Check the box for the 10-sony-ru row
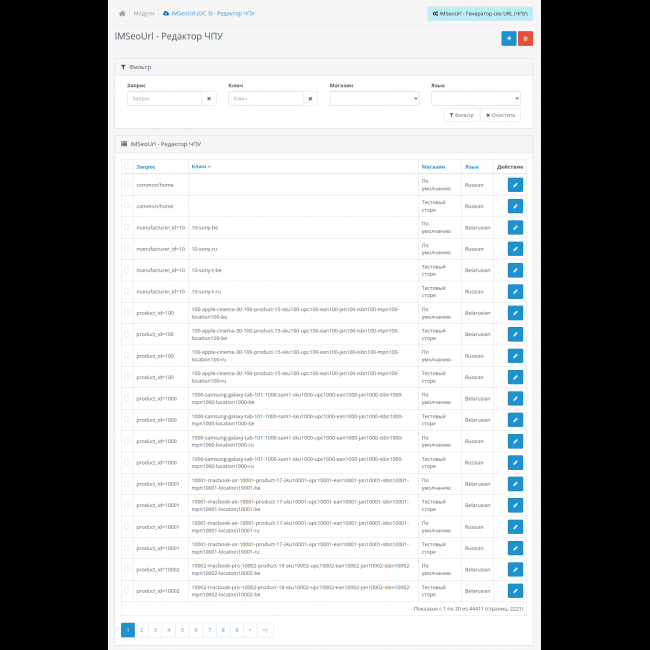Image resolution: width=650 pixels, height=650 pixels. 126,249
